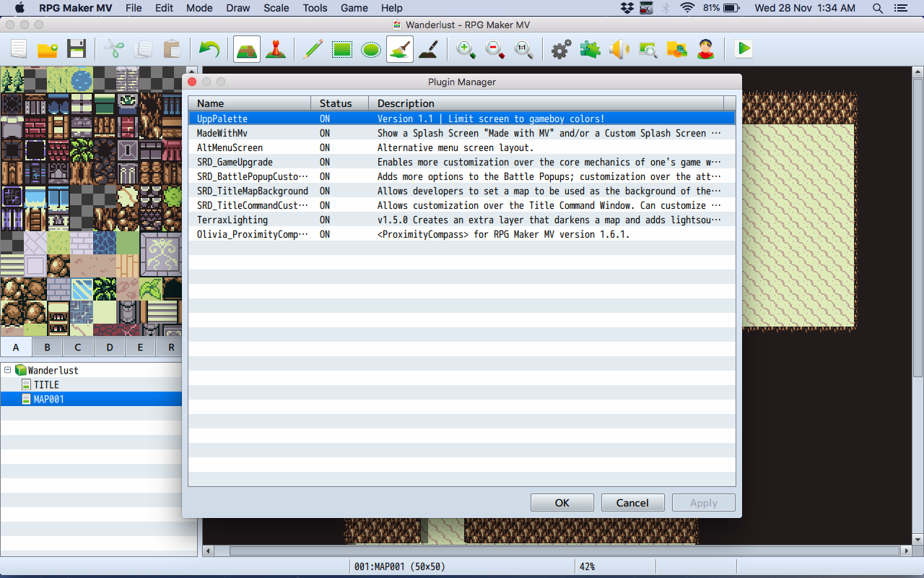Image resolution: width=924 pixels, height=578 pixels.
Task: Open the Scale menu
Action: 276,8
